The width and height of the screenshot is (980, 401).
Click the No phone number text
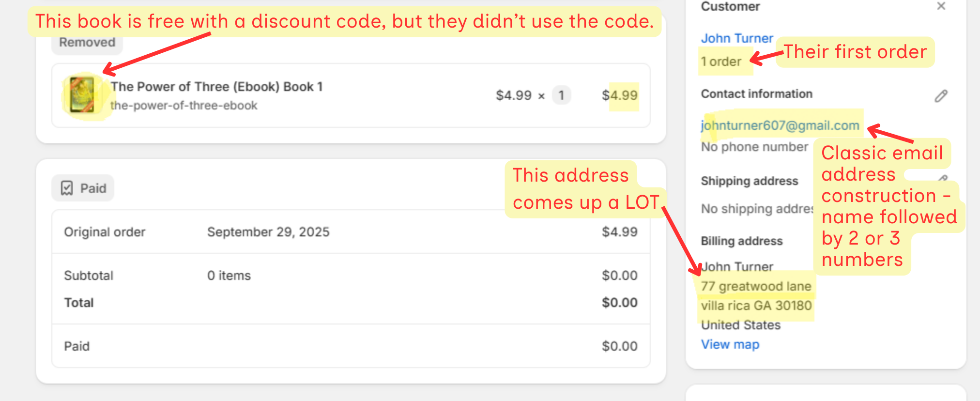(x=754, y=147)
